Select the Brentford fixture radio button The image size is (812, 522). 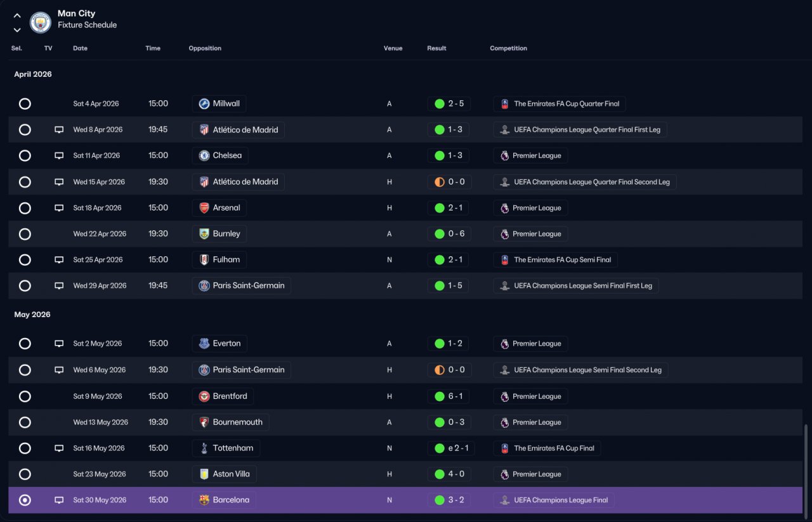[x=25, y=396]
